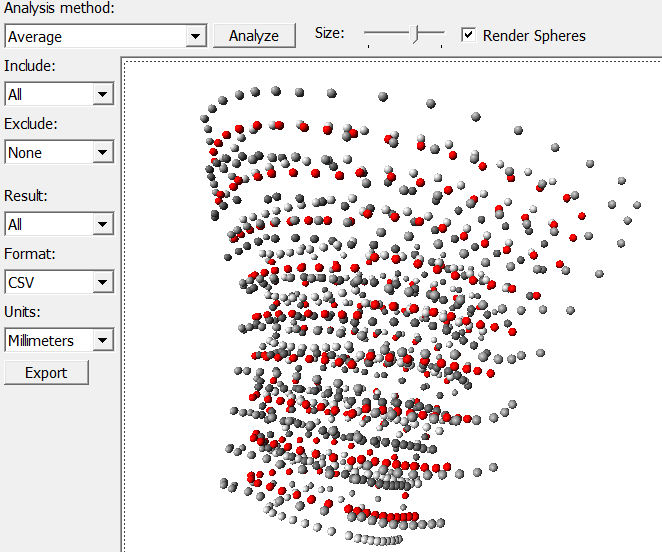Click the arrow of the Analysis method combo box
The height and width of the screenshot is (552, 662).
point(196,36)
